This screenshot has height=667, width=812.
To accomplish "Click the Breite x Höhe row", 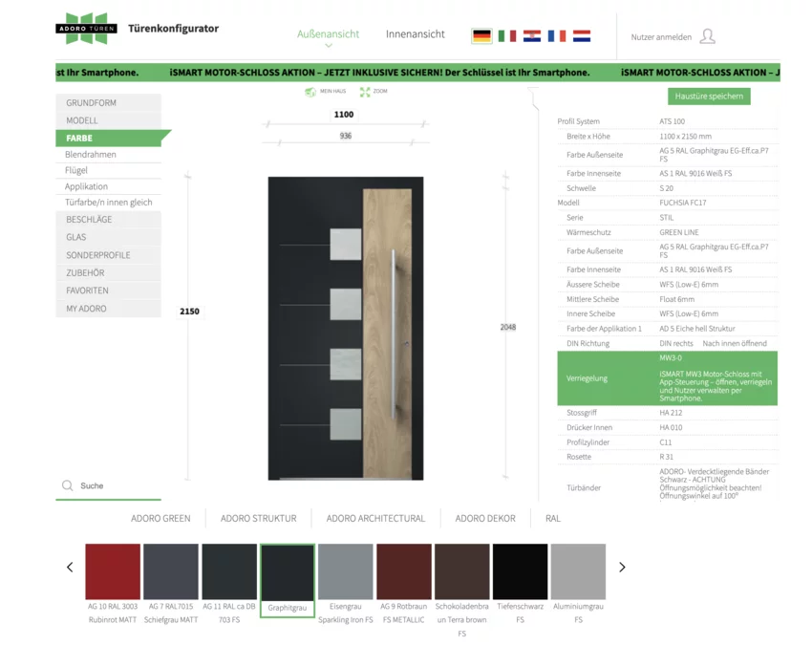I will 667,137.
